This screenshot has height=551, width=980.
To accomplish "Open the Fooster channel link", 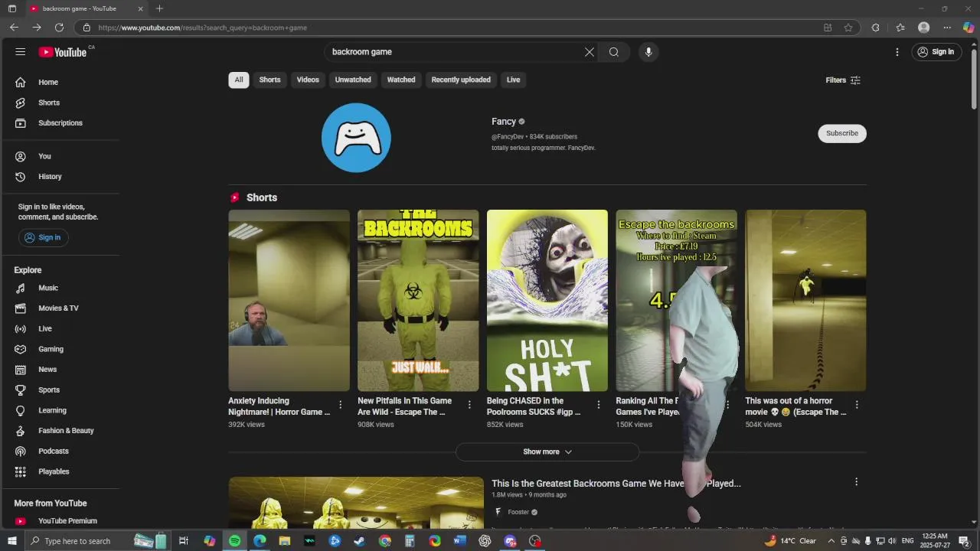I will pyautogui.click(x=518, y=513).
